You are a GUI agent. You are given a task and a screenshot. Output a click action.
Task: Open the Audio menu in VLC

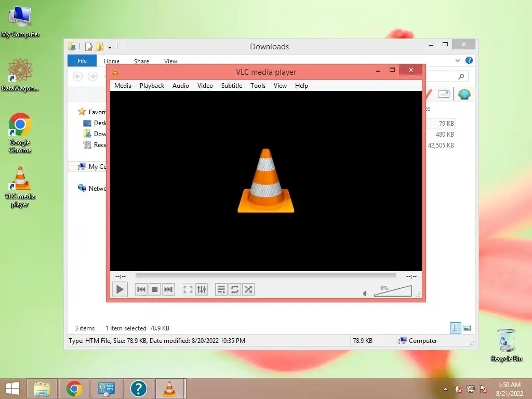point(180,86)
